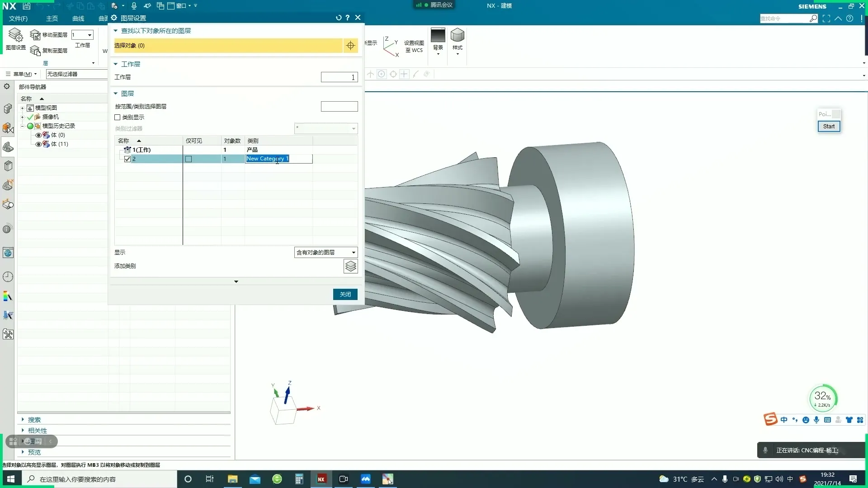This screenshot has width=868, height=488.
Task: Open the Background cube style icon
Action: (458, 36)
